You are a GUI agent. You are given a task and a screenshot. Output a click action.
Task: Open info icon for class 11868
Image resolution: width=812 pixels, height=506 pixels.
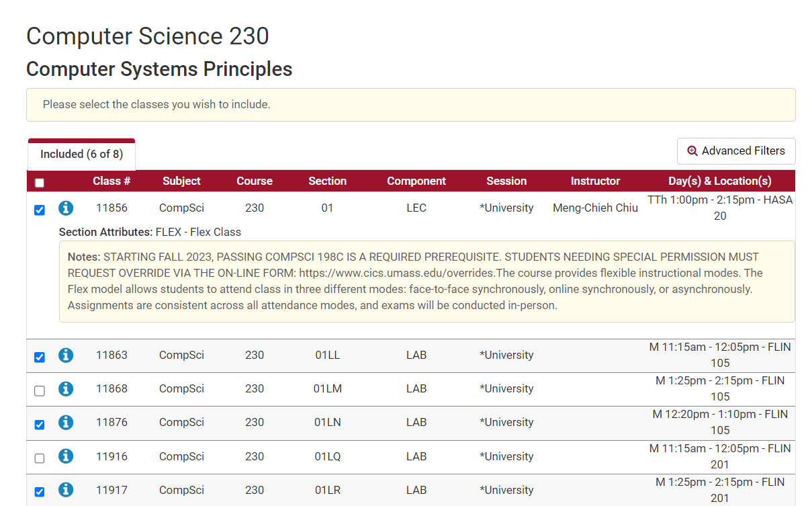pos(66,389)
